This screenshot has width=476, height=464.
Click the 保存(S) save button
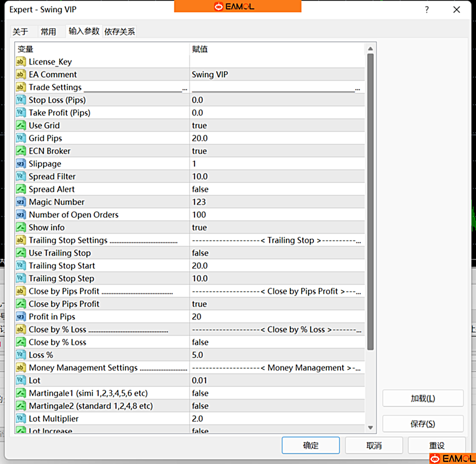tap(423, 424)
